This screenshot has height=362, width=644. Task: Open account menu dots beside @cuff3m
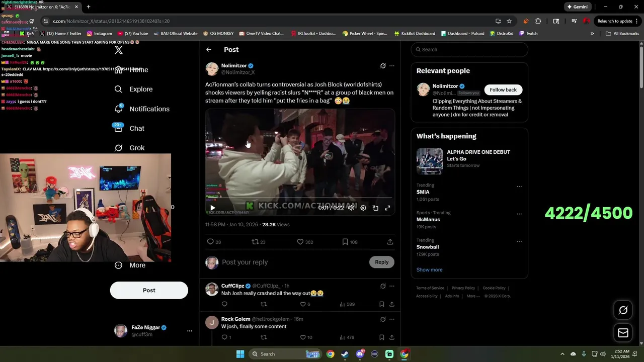pyautogui.click(x=190, y=331)
